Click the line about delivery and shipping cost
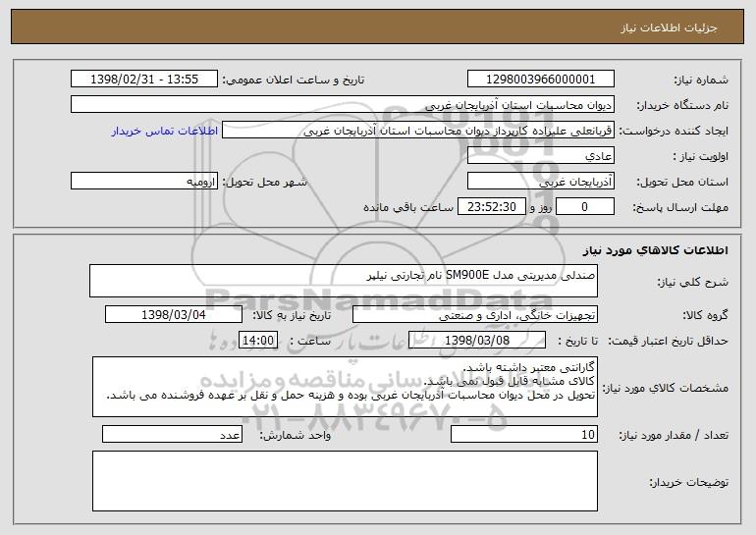Viewport: 756px width, 535px height. coord(351,396)
